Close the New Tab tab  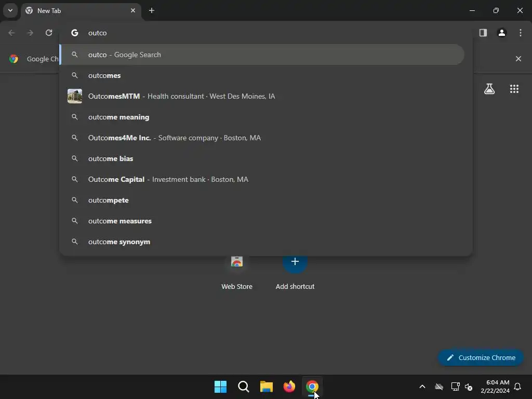point(133,10)
